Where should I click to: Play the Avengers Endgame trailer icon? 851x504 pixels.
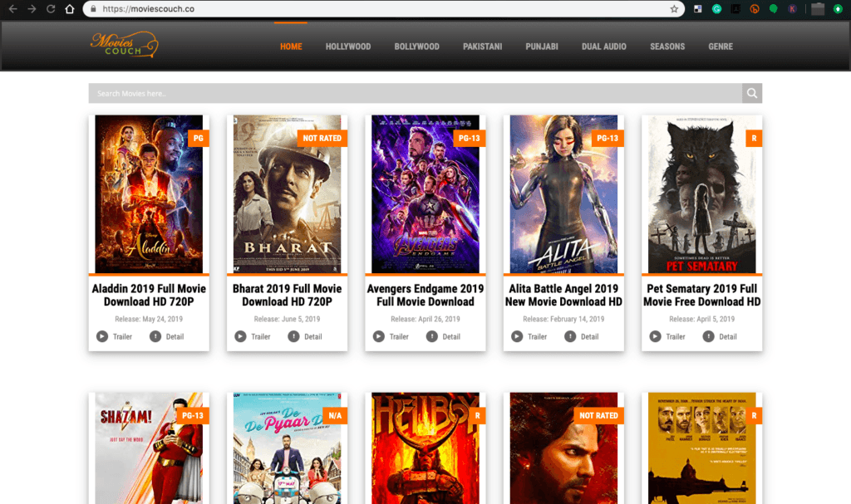coord(379,336)
